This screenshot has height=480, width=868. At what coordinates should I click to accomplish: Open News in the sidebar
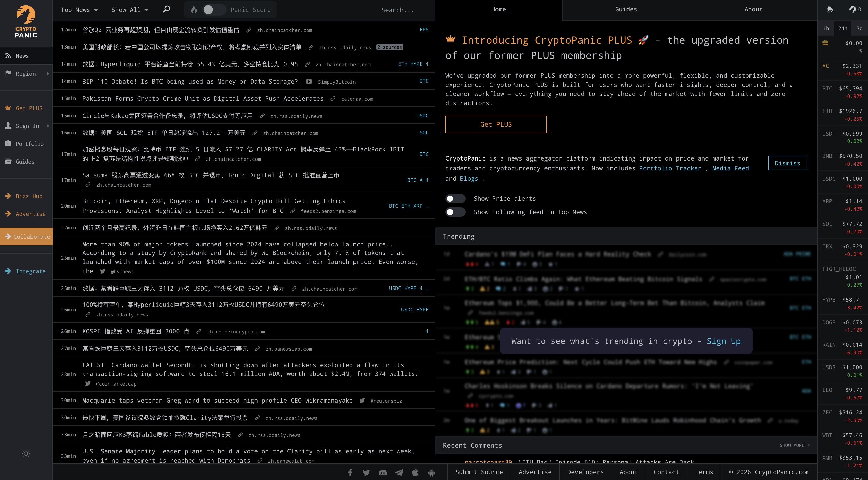tap(26, 56)
